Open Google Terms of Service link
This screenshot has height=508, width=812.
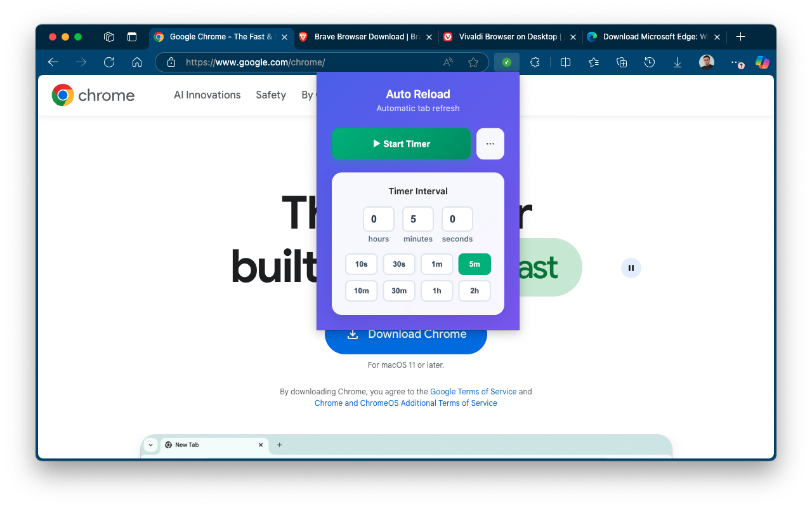coord(473,392)
